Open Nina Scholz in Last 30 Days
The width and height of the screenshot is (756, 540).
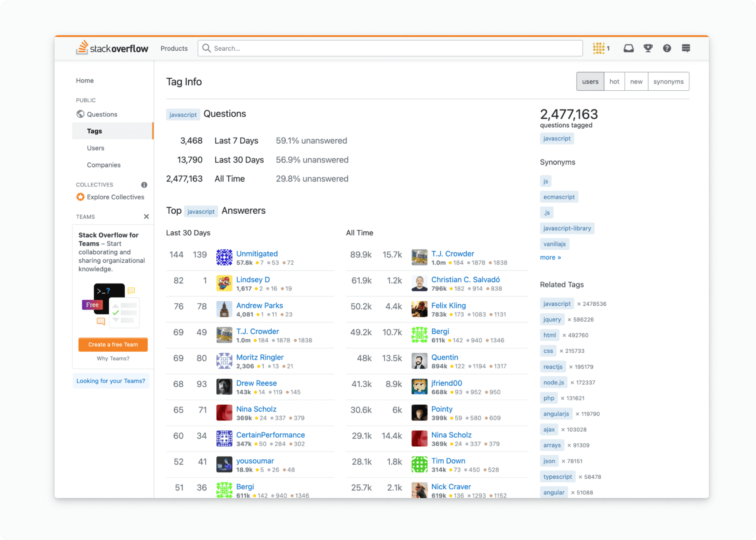tap(256, 409)
